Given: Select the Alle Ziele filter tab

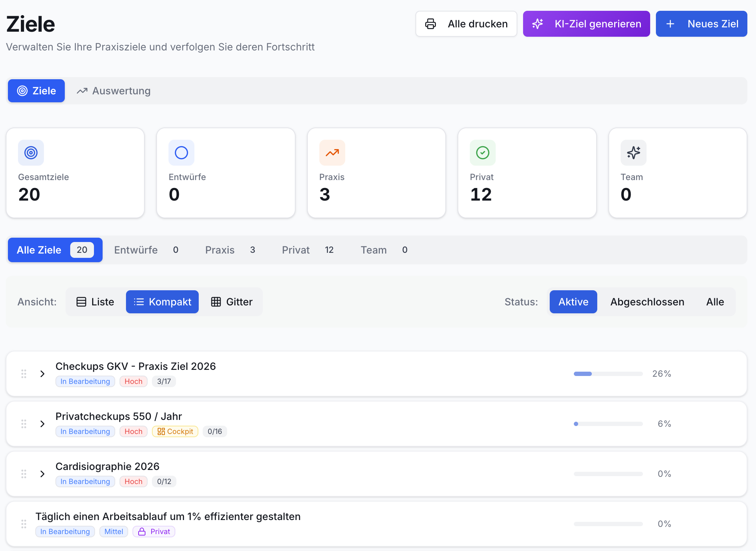Looking at the screenshot, I should point(55,250).
